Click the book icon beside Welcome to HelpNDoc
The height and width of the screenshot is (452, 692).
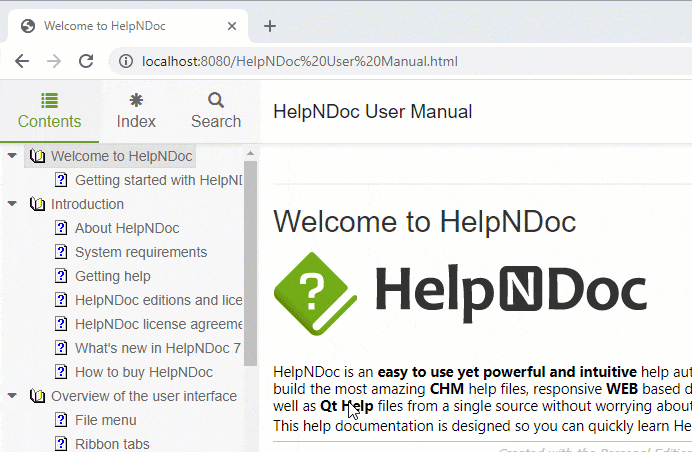click(x=38, y=156)
